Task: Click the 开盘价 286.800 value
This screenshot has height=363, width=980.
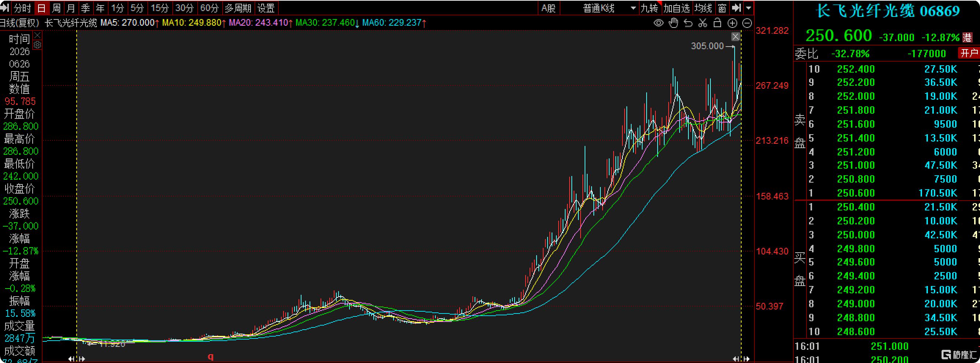Action: click(x=21, y=126)
